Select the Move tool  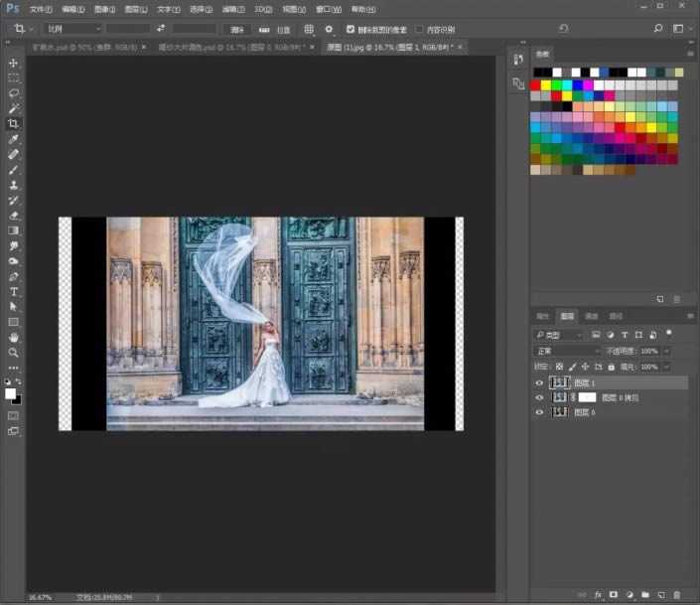[x=14, y=63]
